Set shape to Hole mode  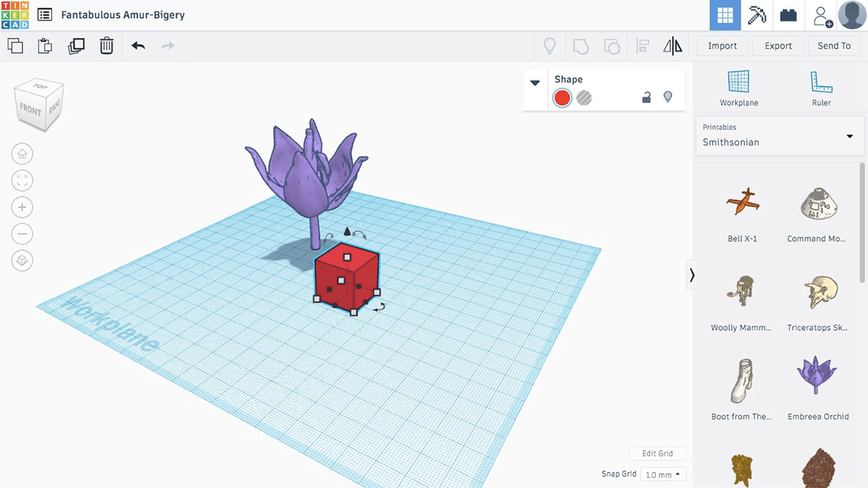(x=584, y=98)
